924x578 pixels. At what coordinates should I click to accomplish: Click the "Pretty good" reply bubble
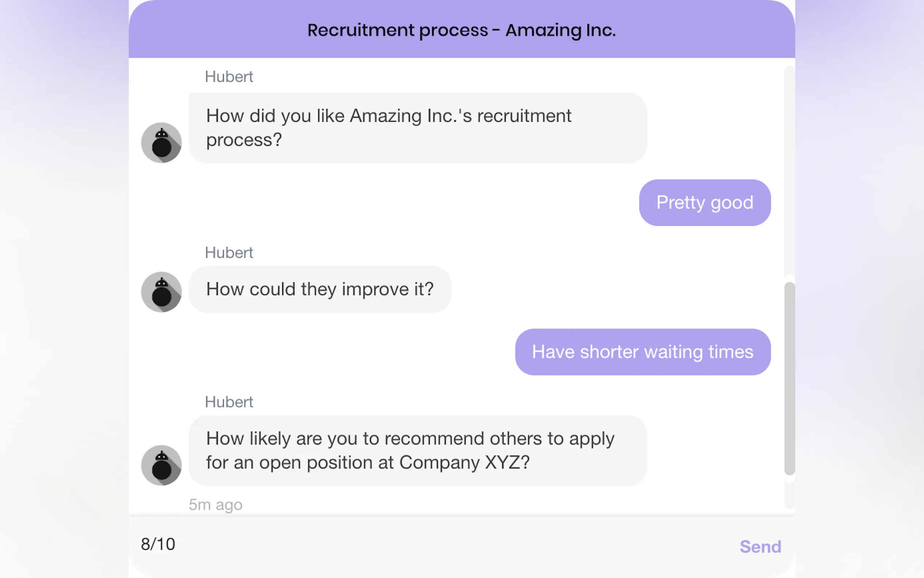(704, 203)
